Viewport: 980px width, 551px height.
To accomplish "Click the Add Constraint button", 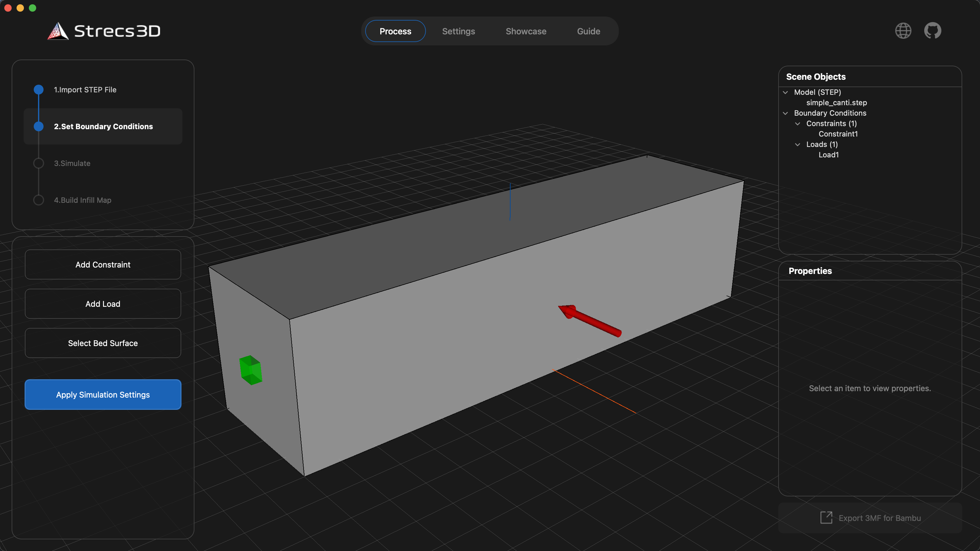I will click(103, 264).
